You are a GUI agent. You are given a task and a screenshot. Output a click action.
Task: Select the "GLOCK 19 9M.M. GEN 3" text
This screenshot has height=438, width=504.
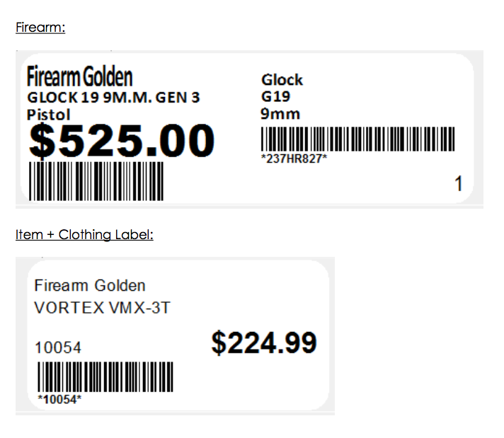(x=113, y=98)
